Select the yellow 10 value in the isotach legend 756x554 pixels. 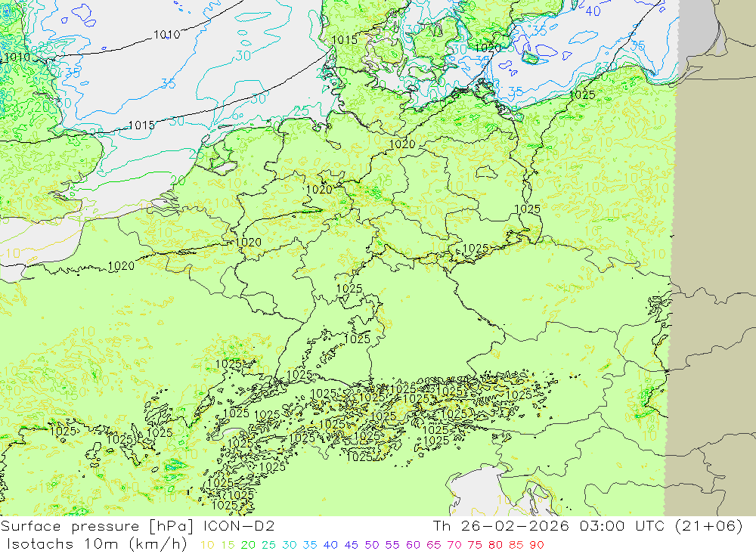click(207, 545)
